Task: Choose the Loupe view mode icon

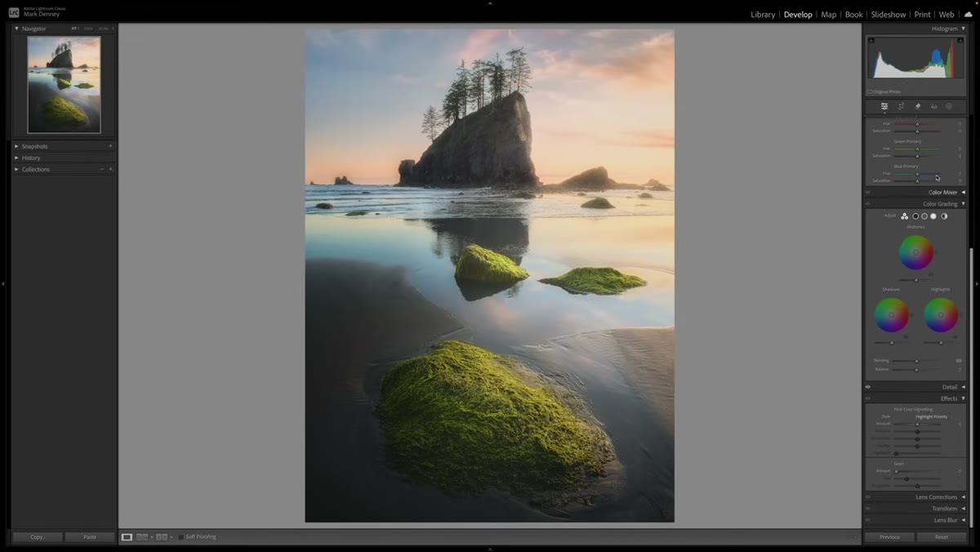Action: [127, 537]
